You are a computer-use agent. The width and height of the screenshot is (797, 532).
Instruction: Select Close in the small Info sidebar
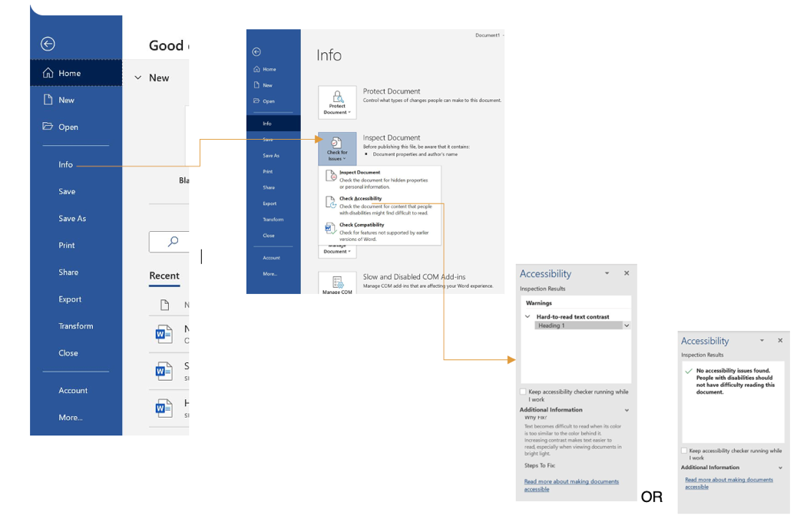tap(269, 236)
